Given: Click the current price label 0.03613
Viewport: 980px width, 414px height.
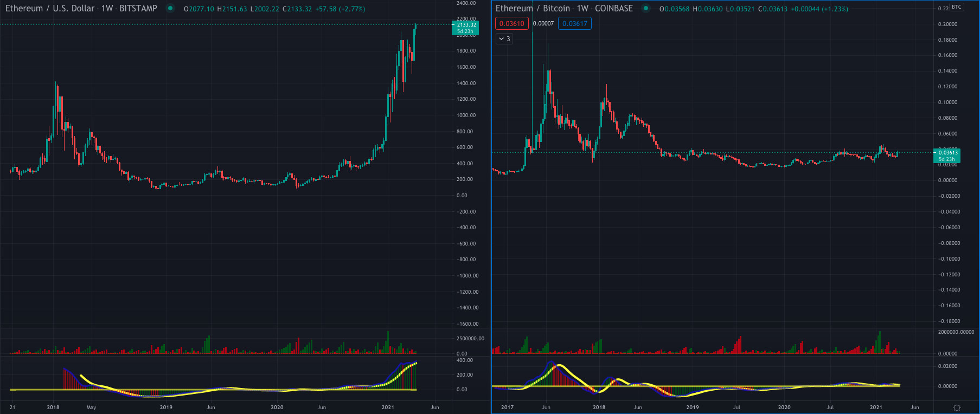Looking at the screenshot, I should tap(947, 156).
